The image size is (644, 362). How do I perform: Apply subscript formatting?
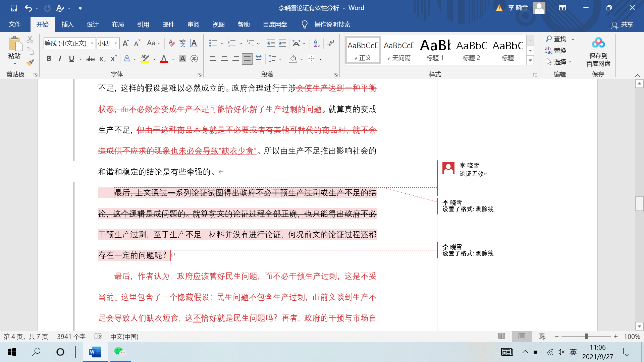pos(102,59)
